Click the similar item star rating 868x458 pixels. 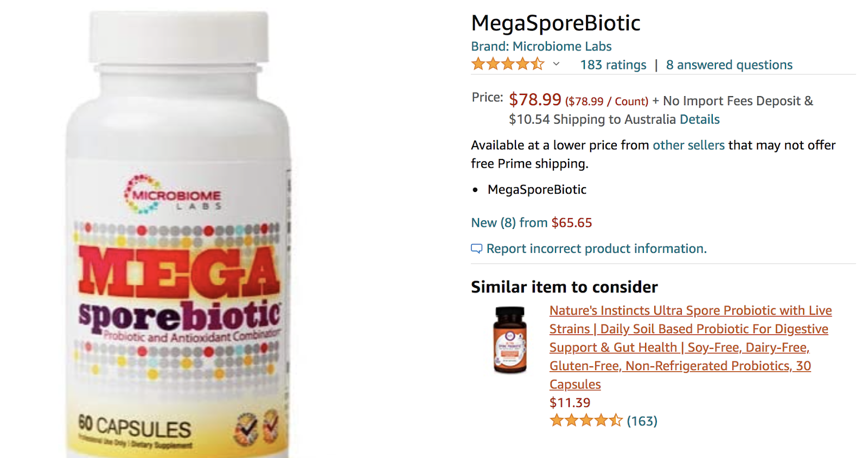[586, 421]
